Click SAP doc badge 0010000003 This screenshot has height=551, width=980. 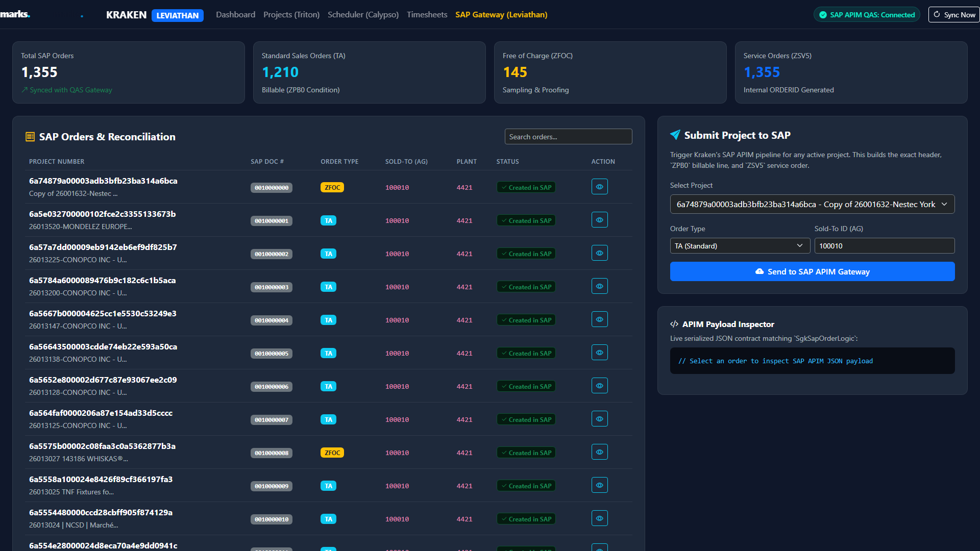(x=272, y=287)
